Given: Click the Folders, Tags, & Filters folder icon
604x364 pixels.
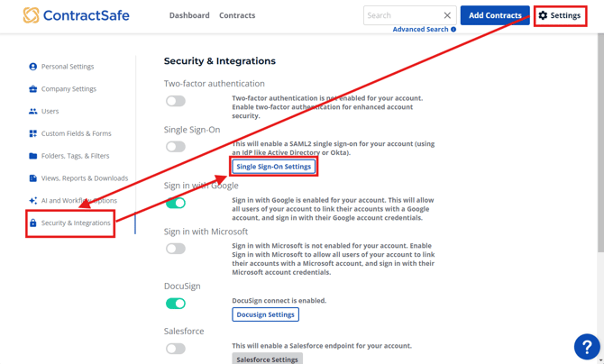Looking at the screenshot, I should 33,156.
